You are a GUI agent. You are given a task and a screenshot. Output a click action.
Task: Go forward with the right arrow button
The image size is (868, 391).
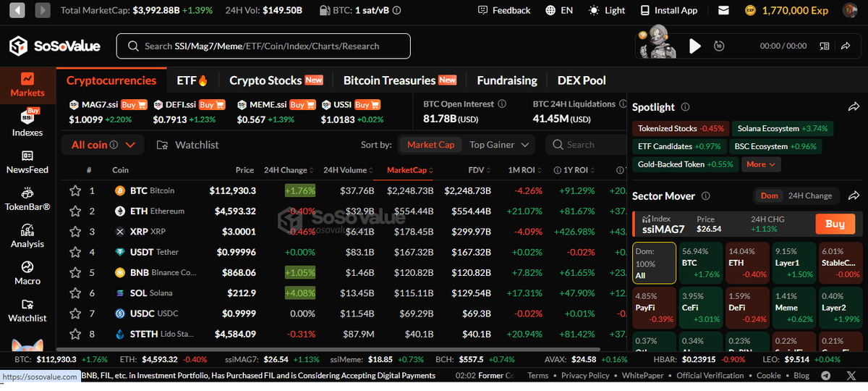pyautogui.click(x=43, y=10)
